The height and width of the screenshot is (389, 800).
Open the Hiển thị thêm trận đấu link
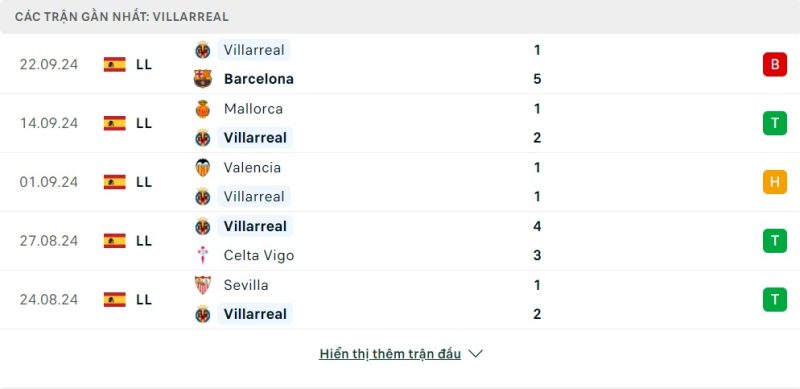(x=390, y=354)
